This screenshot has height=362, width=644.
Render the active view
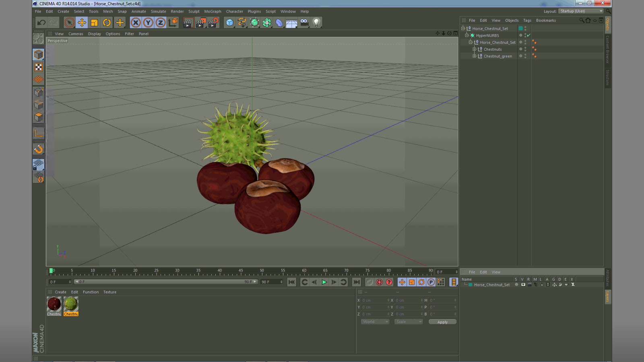click(188, 23)
